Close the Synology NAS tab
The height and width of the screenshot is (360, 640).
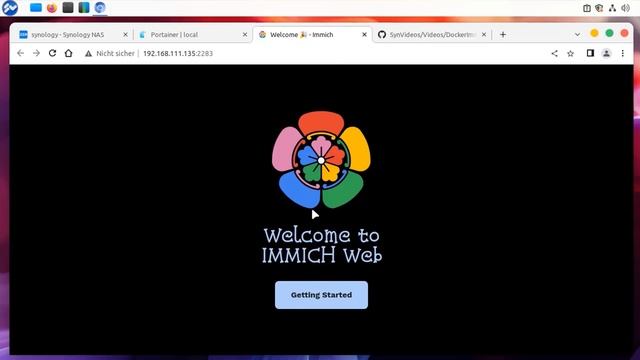tap(125, 35)
